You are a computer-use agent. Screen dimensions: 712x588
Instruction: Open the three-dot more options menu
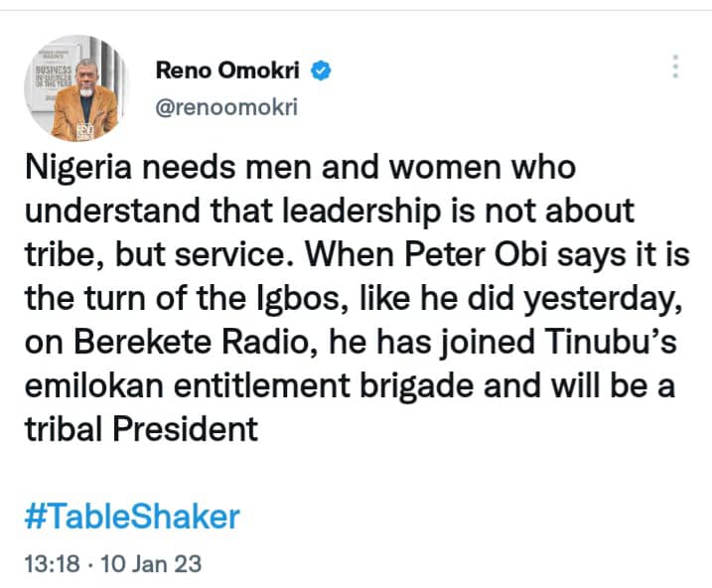click(675, 67)
